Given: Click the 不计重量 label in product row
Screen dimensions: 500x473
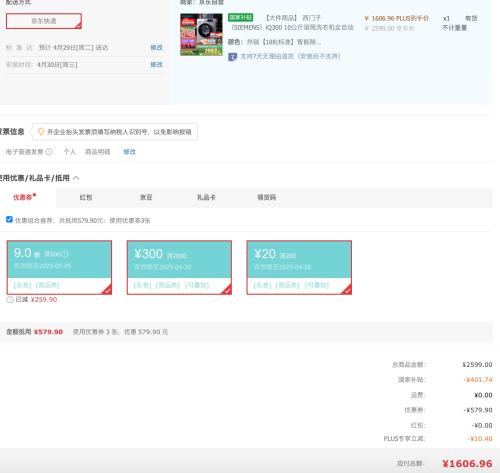Looking at the screenshot, I should click(454, 28).
